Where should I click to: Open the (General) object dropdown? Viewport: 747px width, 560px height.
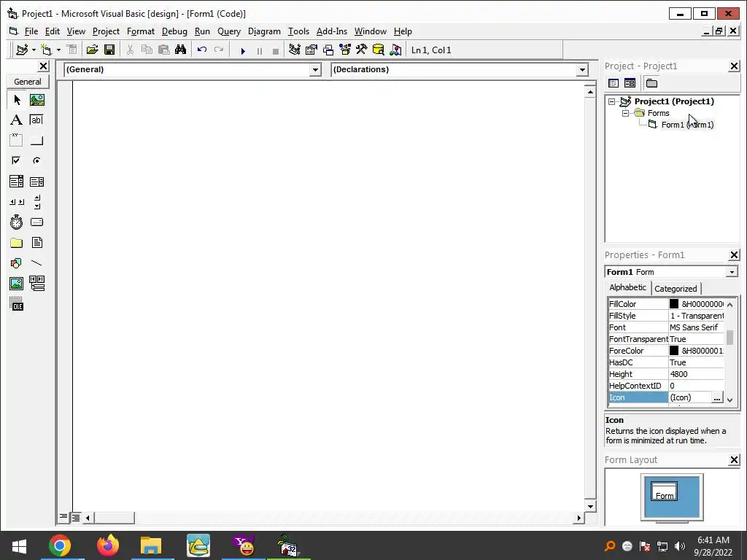[x=315, y=70]
